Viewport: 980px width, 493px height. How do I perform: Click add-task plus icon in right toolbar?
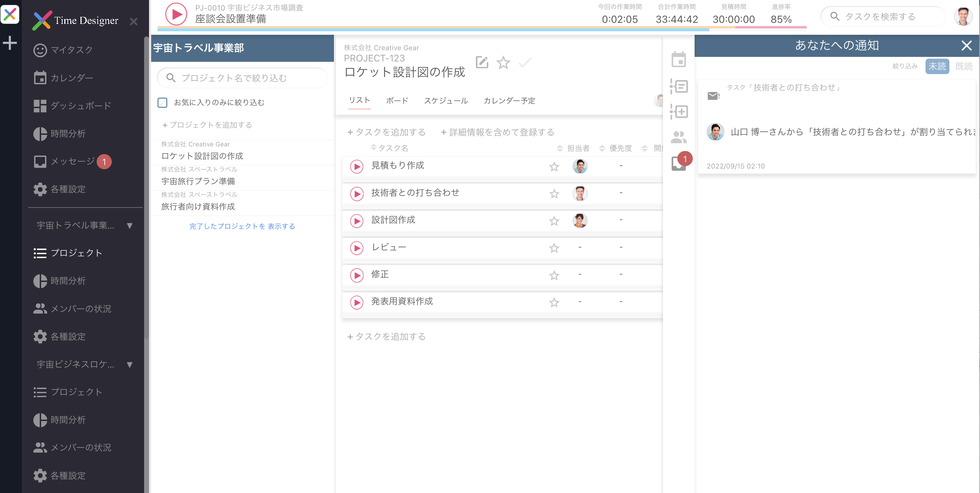pyautogui.click(x=678, y=112)
